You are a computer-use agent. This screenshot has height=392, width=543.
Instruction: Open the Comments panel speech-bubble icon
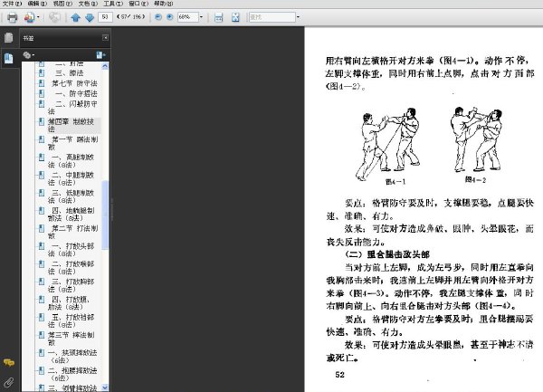click(9, 362)
